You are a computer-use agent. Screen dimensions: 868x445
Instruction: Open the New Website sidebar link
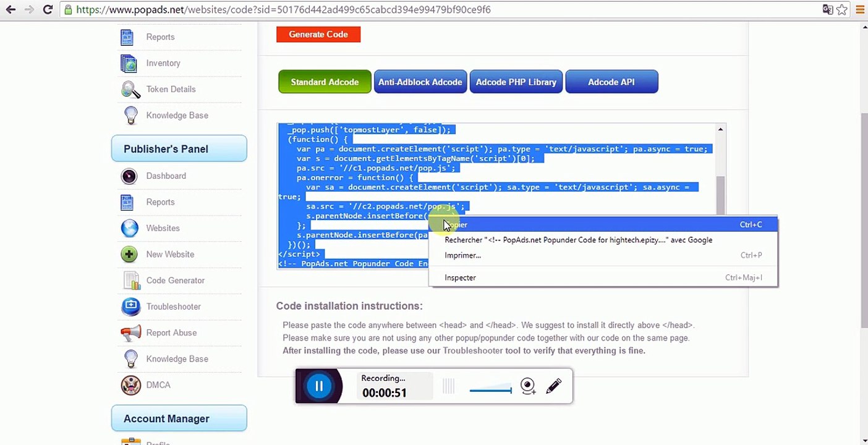[170, 254]
